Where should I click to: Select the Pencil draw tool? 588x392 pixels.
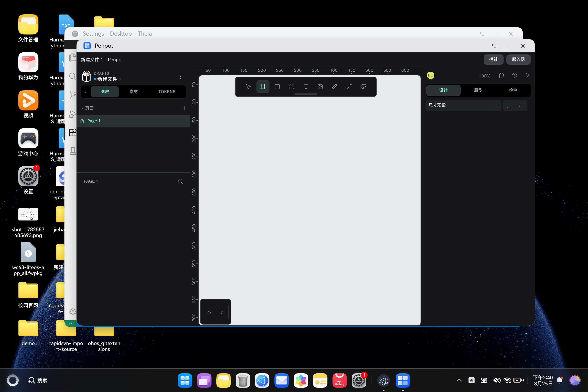click(334, 87)
